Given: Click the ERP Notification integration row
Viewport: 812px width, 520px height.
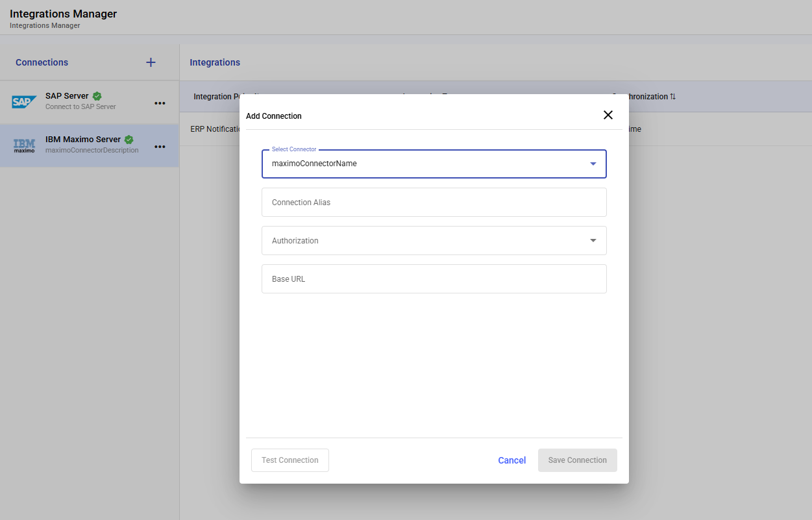Looking at the screenshot, I should [215, 129].
